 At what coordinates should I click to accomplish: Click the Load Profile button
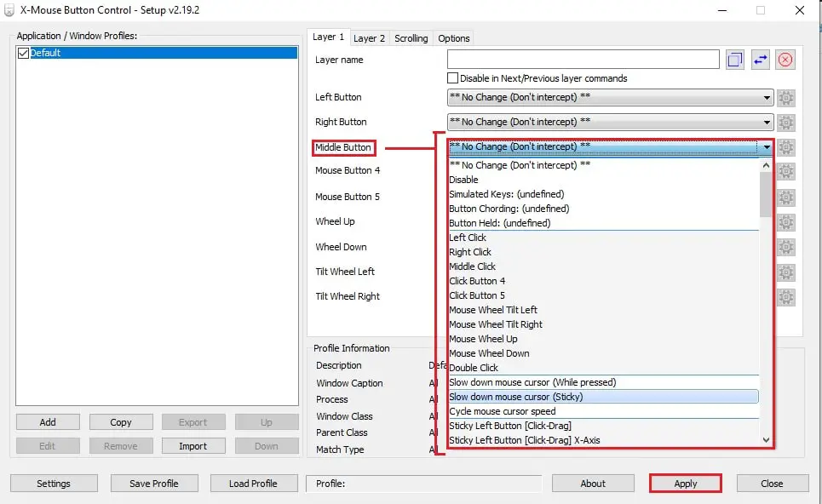pyautogui.click(x=253, y=483)
